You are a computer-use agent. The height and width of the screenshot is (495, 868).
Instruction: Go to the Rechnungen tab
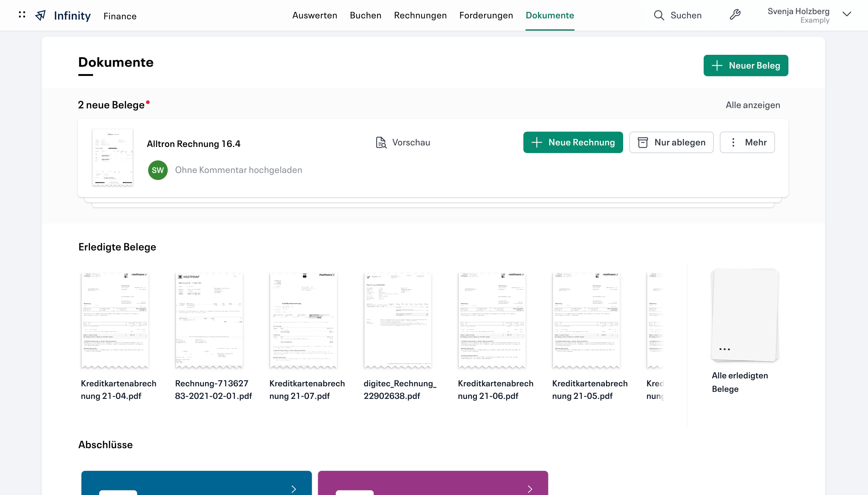click(x=420, y=15)
